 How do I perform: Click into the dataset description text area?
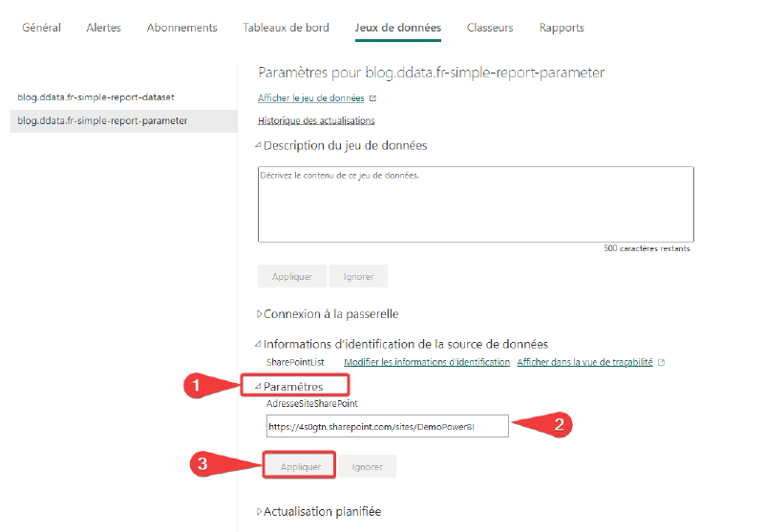476,204
